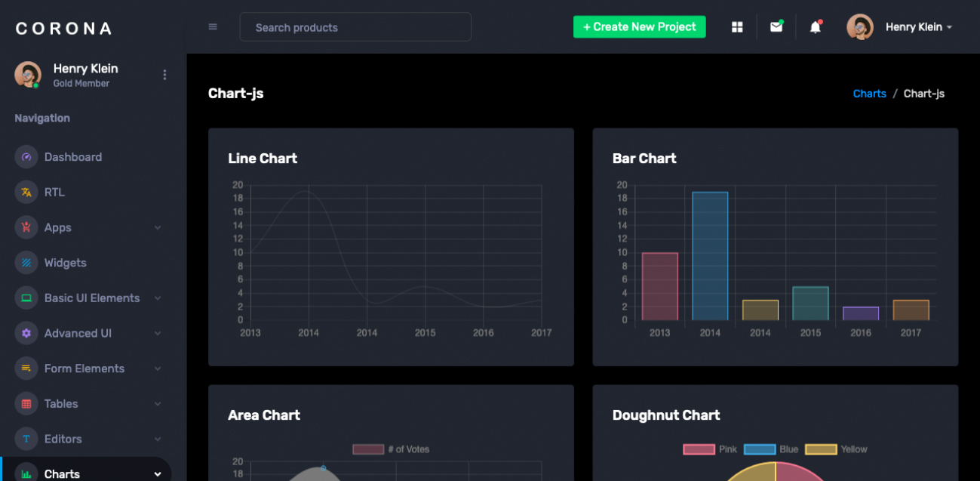
Task: Click the Charts breadcrumb link
Action: click(x=869, y=94)
